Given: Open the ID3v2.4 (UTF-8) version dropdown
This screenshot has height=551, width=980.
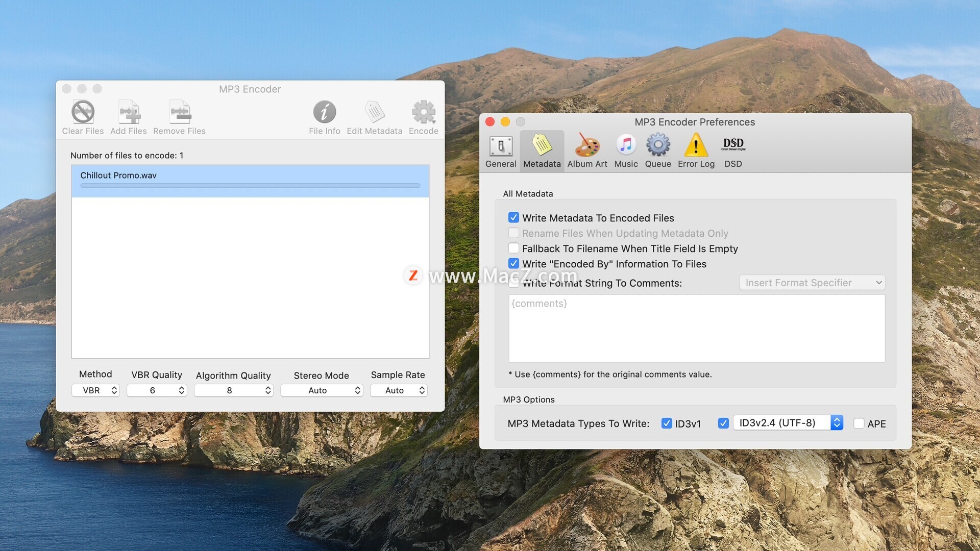Looking at the screenshot, I should point(788,423).
